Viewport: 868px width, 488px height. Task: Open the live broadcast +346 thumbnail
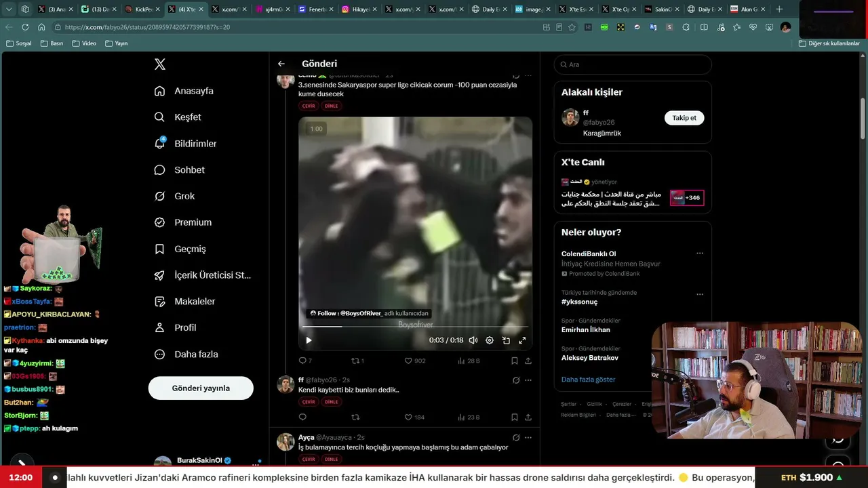point(687,198)
